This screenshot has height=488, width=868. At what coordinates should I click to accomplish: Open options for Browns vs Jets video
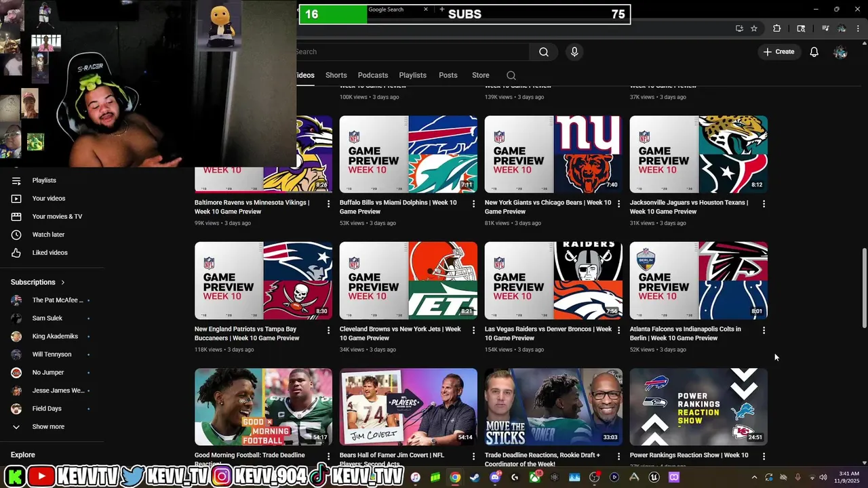pos(473,330)
